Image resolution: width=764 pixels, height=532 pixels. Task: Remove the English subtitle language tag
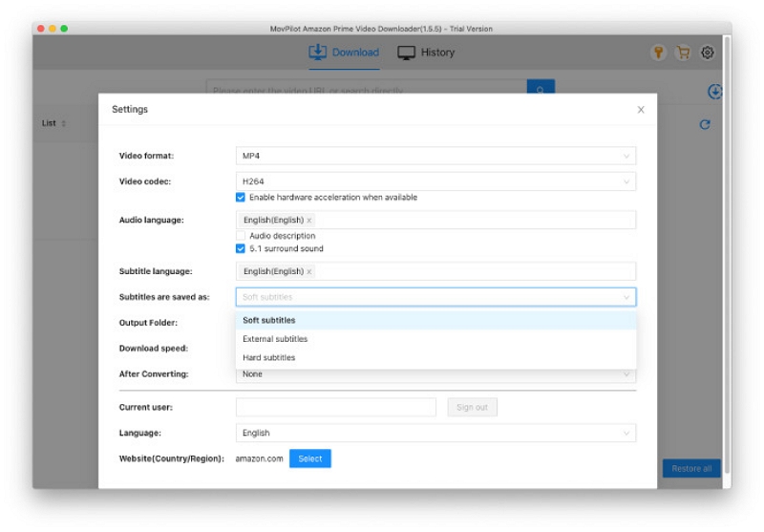click(x=308, y=272)
